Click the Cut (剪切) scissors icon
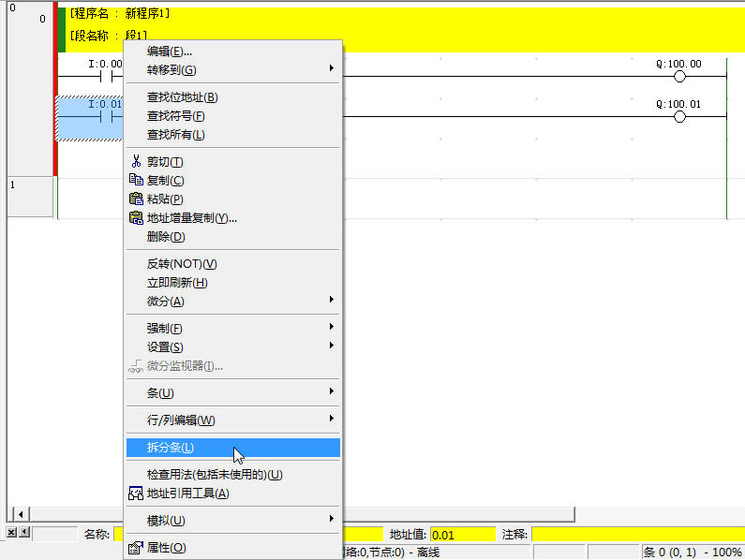The width and height of the screenshot is (745, 560). point(135,162)
